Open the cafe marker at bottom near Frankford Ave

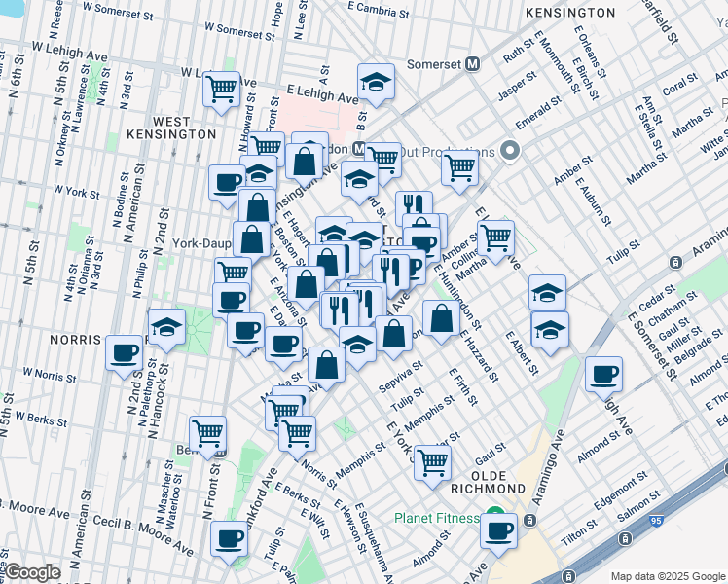229,539
